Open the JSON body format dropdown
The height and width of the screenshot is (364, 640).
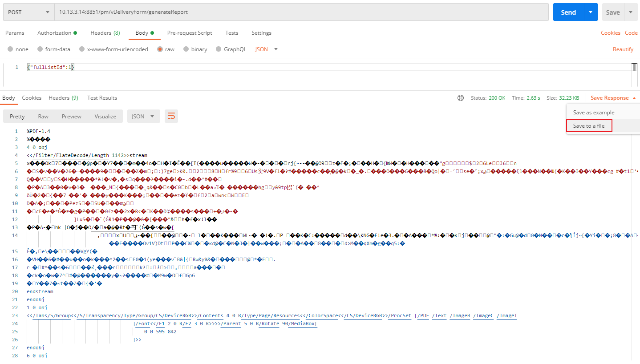266,49
